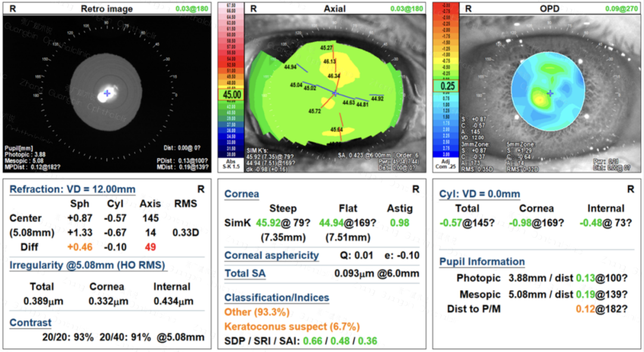Click 'Keratoconus suspect (6.7%)' classification
Screen dimensions: 644x352
click(292, 327)
